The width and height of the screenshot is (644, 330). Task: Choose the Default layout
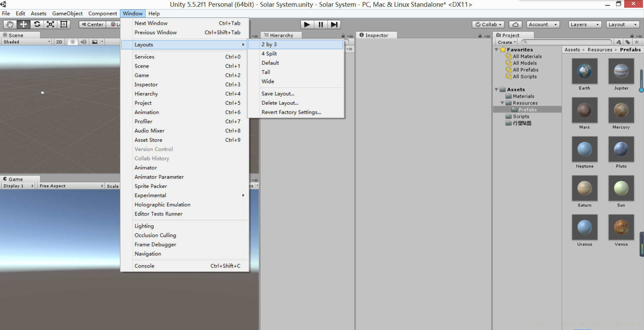tap(296, 63)
